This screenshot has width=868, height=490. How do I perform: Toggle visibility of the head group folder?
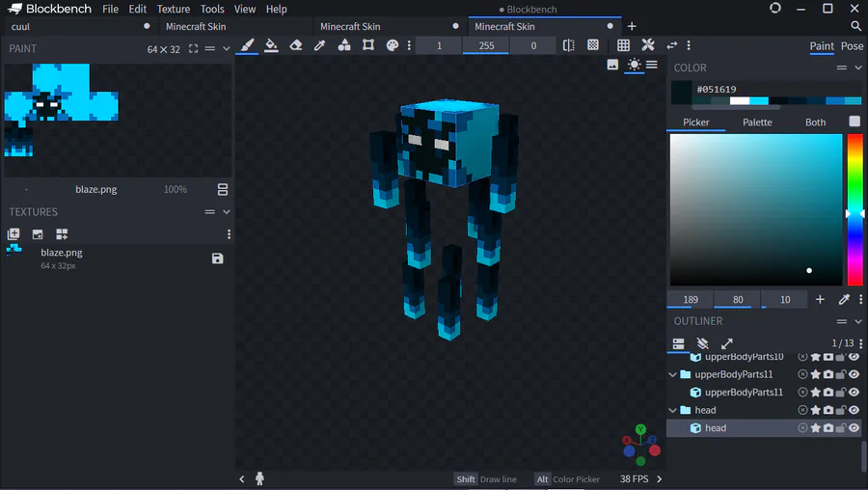tap(854, 410)
